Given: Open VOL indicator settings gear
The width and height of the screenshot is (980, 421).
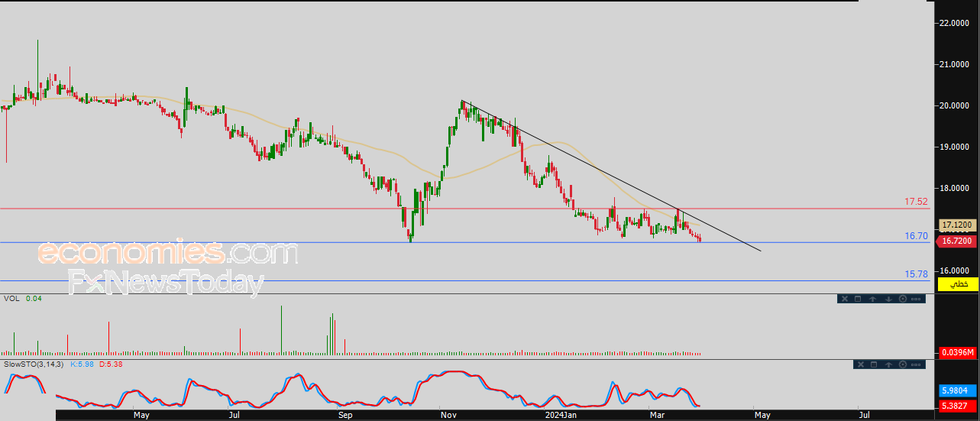Looking at the screenshot, I should (903, 299).
